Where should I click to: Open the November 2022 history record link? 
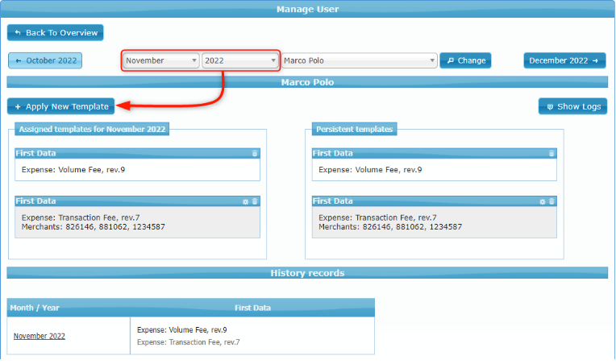(x=40, y=336)
